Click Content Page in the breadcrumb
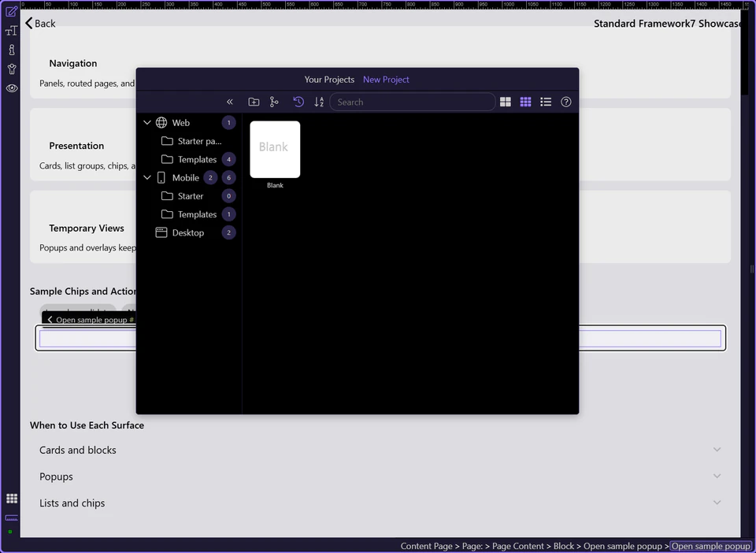Image resolution: width=756 pixels, height=553 pixels. [426, 546]
